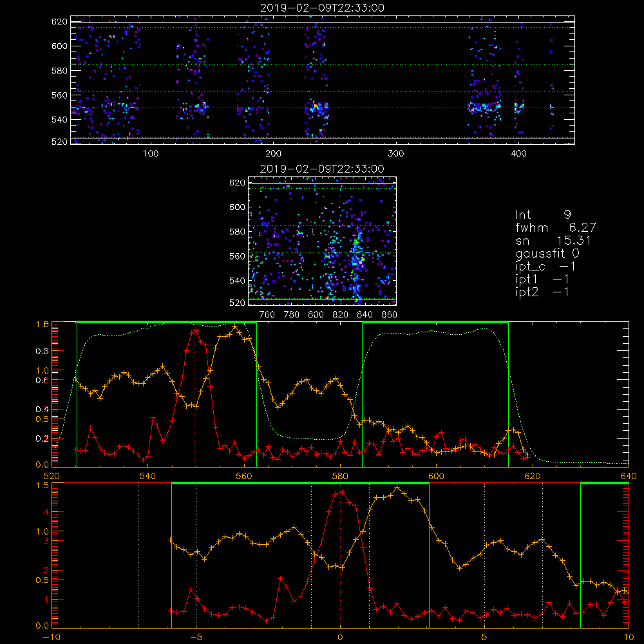Click x-axis label 100 on top plot
Image resolution: width=644 pixels, height=644 pixels.
coord(151,154)
